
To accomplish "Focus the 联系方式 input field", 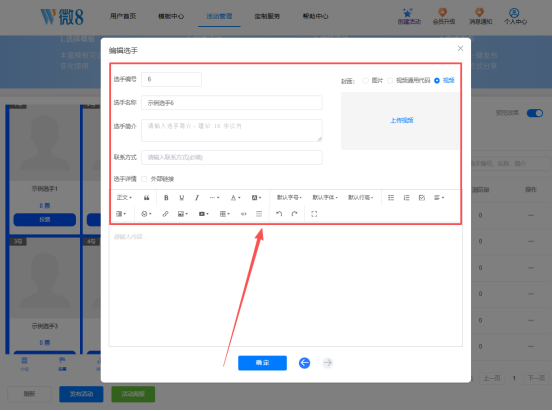I will tap(232, 157).
